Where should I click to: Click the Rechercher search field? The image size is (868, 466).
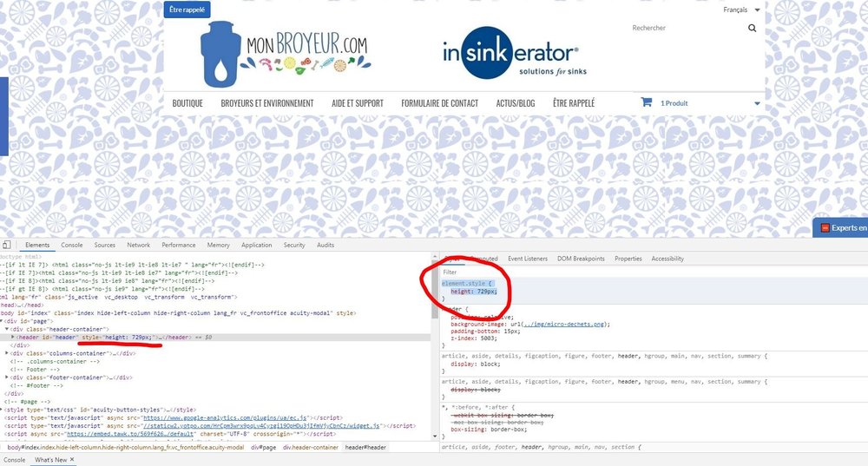[x=687, y=28]
